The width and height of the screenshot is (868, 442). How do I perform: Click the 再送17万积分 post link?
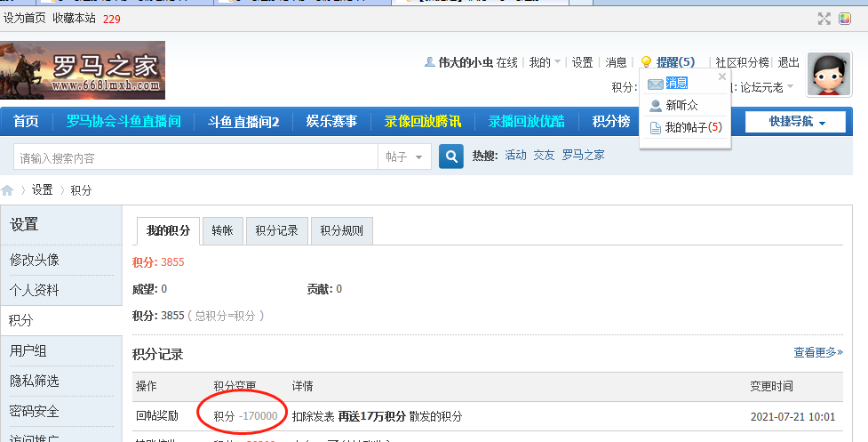click(371, 416)
